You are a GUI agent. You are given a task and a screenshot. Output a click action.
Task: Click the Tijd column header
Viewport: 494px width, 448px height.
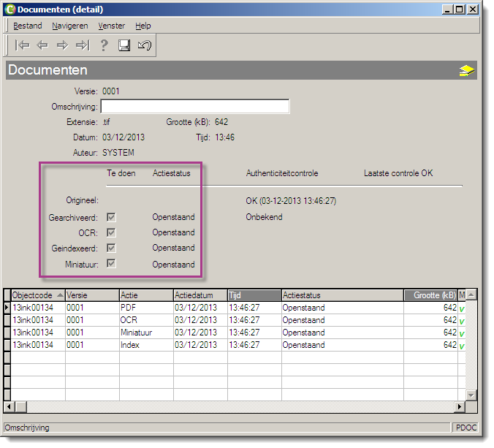tap(254, 295)
